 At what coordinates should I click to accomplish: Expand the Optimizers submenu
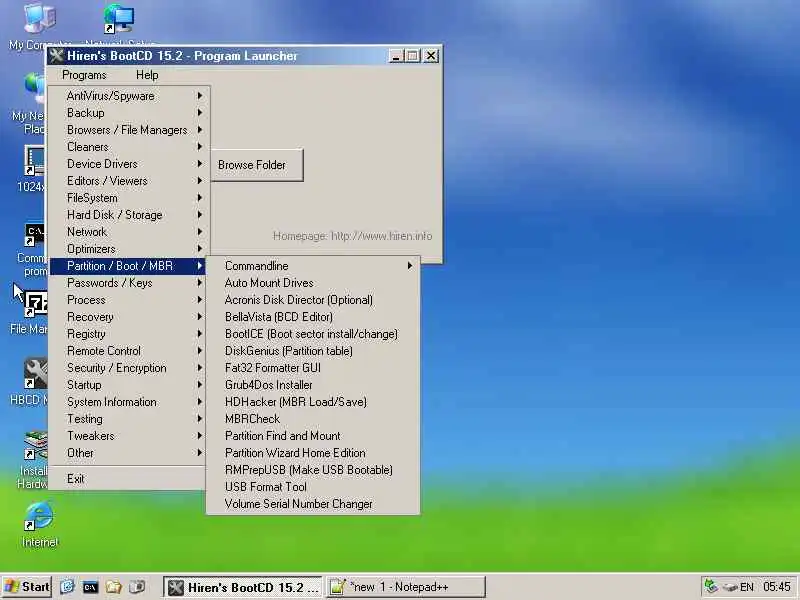click(x=128, y=248)
